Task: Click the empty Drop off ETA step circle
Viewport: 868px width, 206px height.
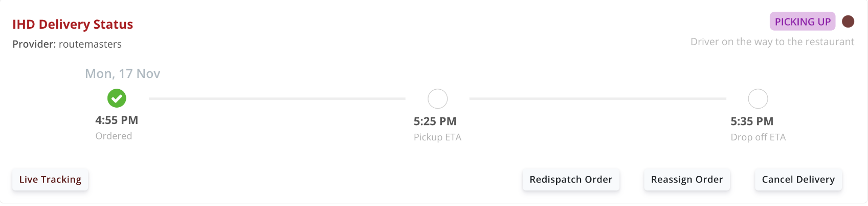Action: pyautogui.click(x=758, y=98)
